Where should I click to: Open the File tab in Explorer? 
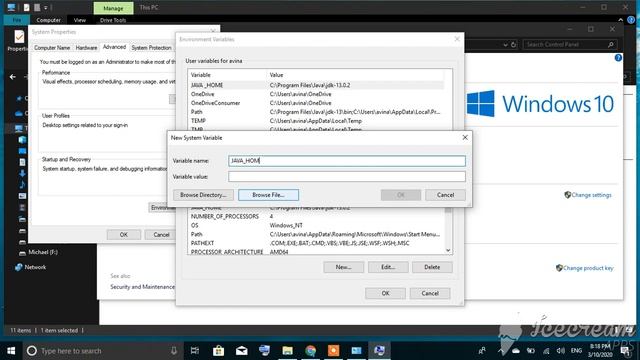(x=17, y=20)
